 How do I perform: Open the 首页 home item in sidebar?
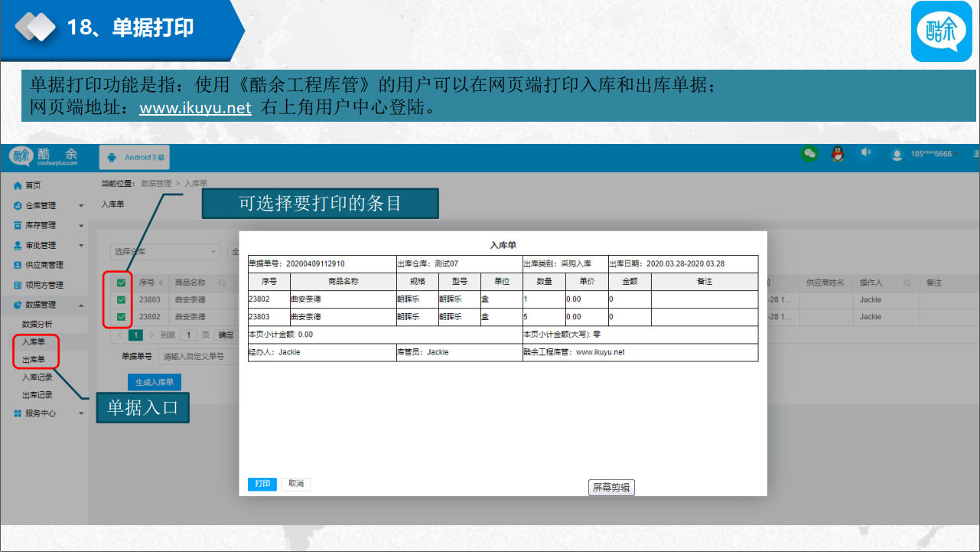[x=28, y=185]
